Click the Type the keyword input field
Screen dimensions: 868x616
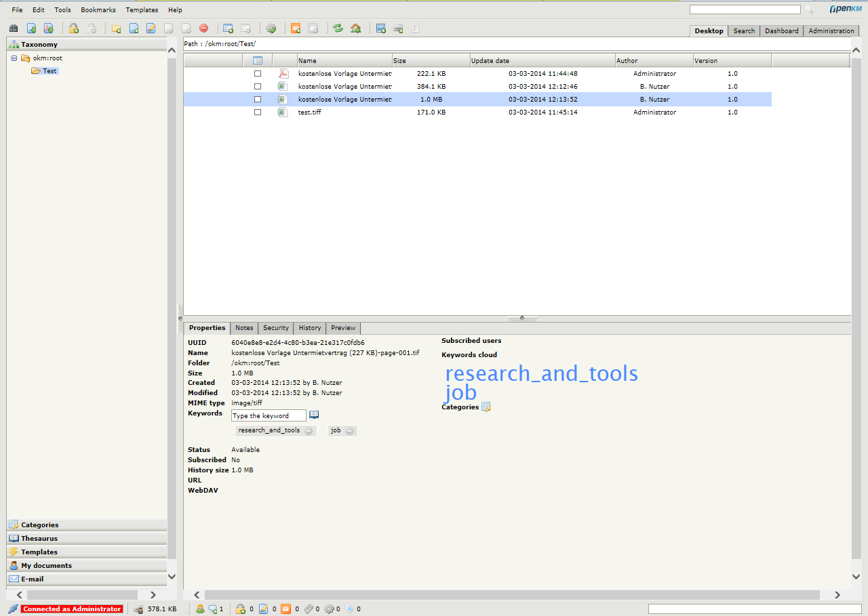pyautogui.click(x=269, y=416)
